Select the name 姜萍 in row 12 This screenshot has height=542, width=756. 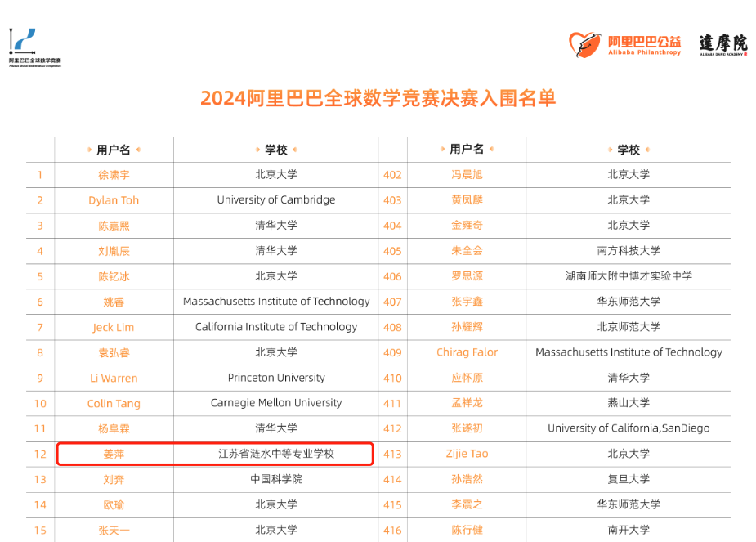point(114,455)
